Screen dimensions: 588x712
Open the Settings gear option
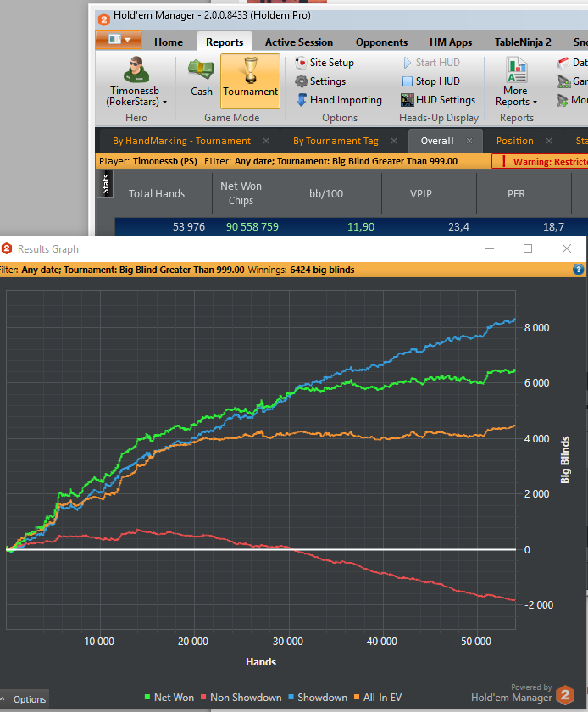tap(320, 81)
